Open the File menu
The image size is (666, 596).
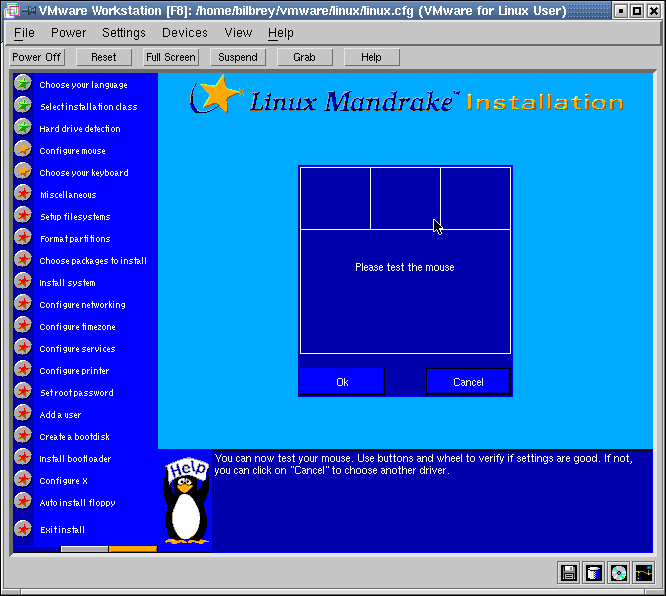(24, 33)
